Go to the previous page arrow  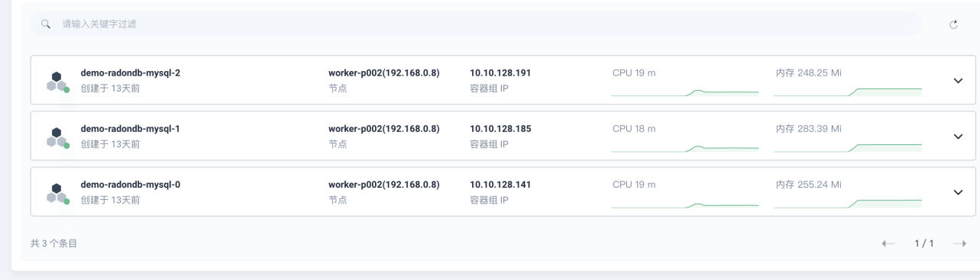888,243
